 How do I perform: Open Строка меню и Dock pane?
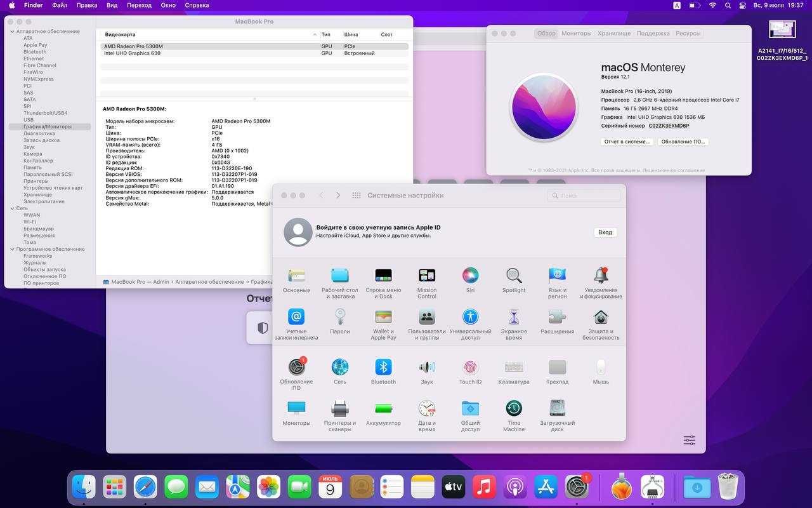click(383, 276)
